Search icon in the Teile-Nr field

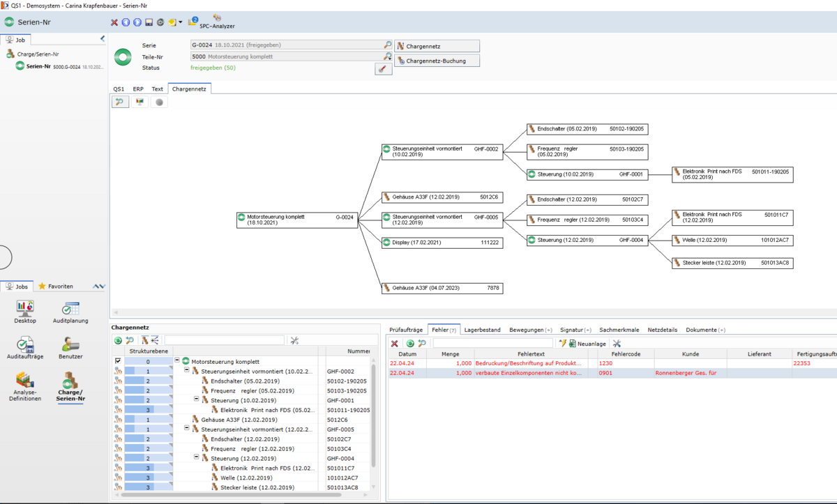click(x=388, y=56)
